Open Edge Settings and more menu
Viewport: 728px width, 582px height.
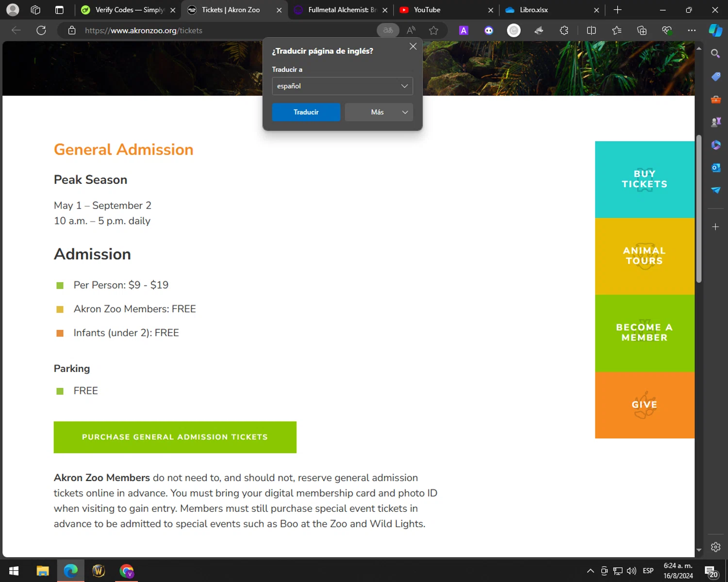tap(692, 31)
